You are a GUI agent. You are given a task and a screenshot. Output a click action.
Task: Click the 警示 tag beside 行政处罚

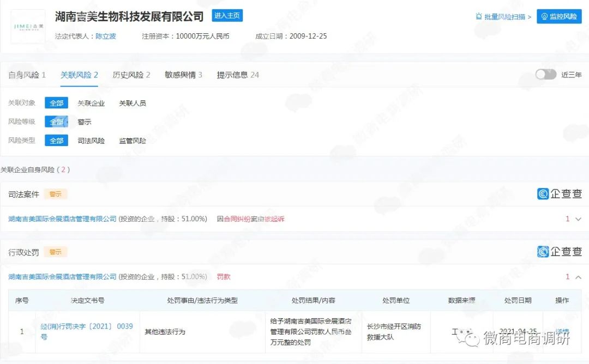tap(55, 252)
